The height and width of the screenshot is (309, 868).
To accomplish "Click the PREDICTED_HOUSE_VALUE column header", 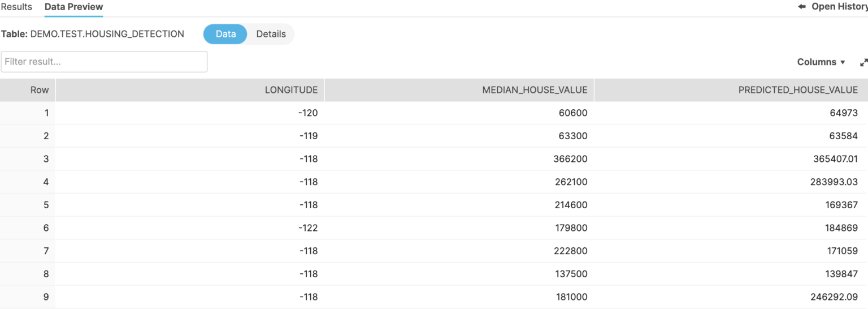I will point(798,90).
